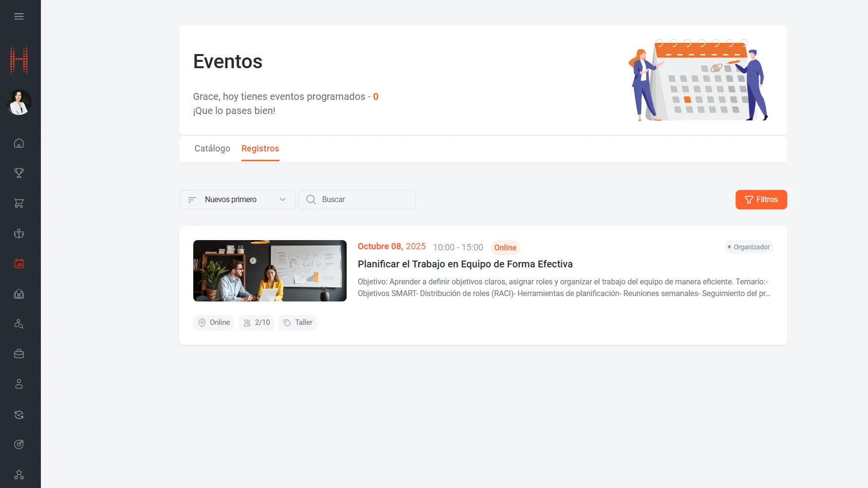Select the Registros tab

click(260, 149)
